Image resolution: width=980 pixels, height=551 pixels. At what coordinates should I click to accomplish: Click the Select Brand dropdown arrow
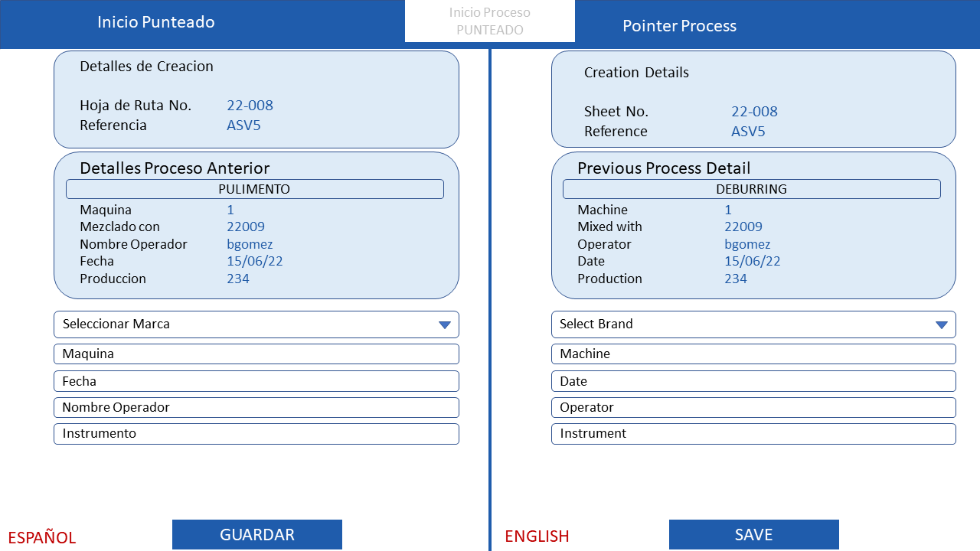pos(942,325)
